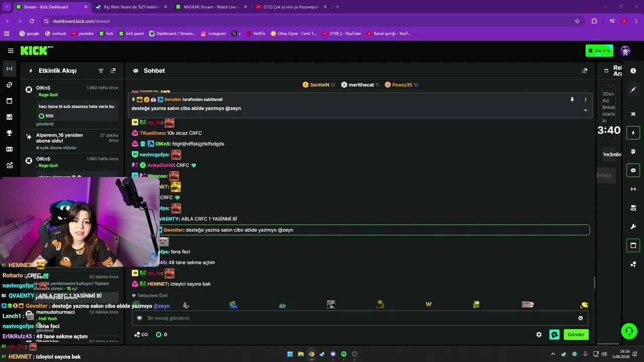The width and height of the screenshot is (644, 362).
Task: Open the Stream section in left sidebar
Action: click(x=10, y=69)
